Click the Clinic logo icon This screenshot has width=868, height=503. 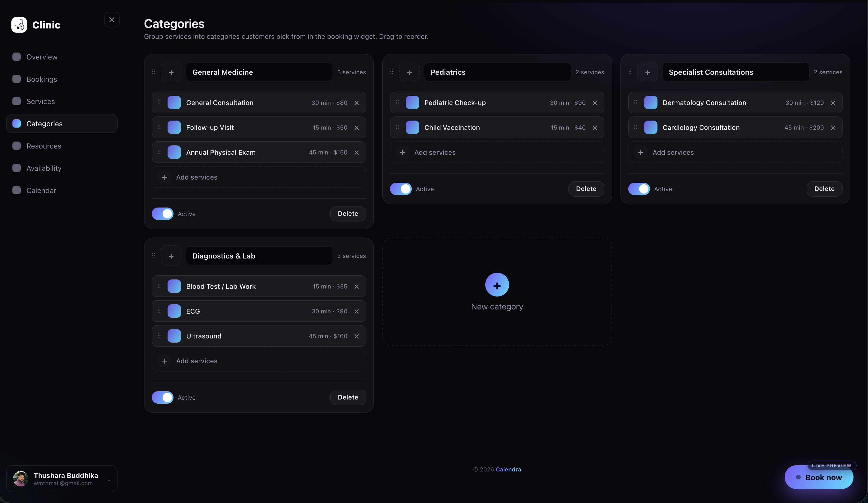[19, 25]
